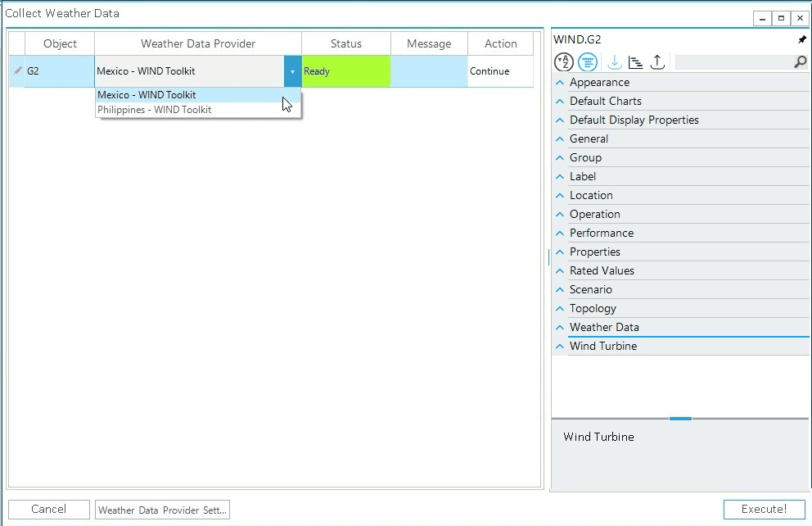Viewport: 812px width, 526px height.
Task: Select the Weather Data section header
Action: pyautogui.click(x=605, y=327)
